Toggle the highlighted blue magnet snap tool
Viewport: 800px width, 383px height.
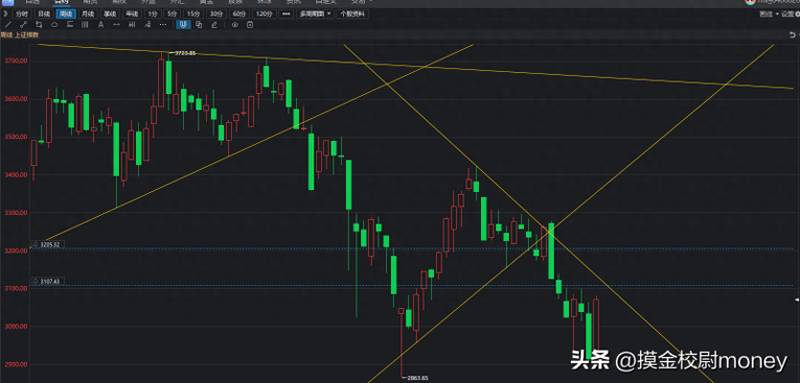(x=183, y=24)
